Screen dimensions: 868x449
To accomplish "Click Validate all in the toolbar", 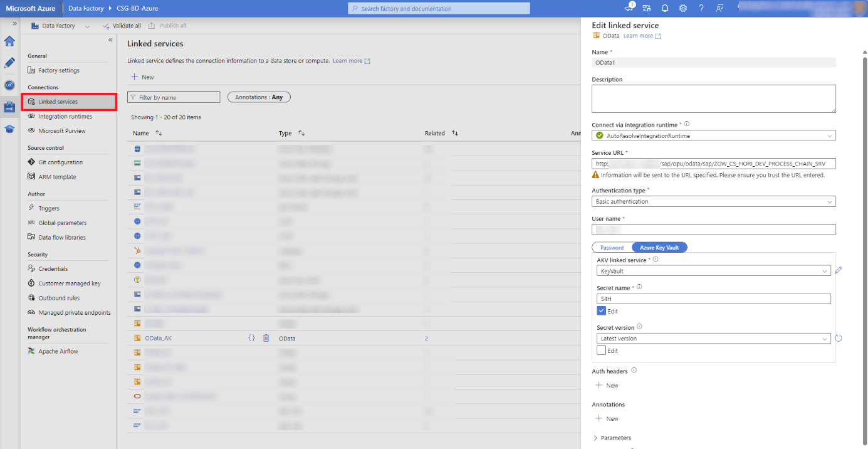I will coord(122,26).
